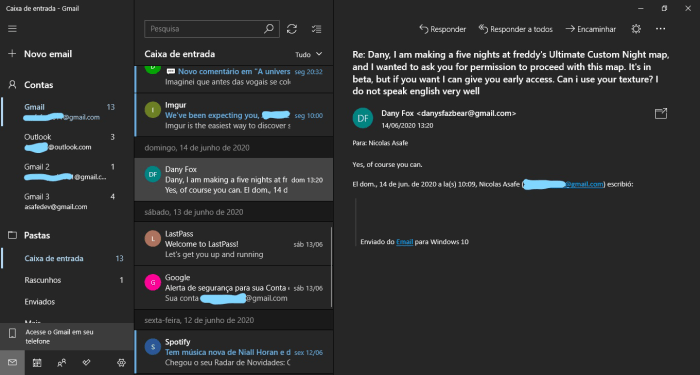Click Responder to reply
This screenshot has width=700, height=375.
pyautogui.click(x=442, y=29)
